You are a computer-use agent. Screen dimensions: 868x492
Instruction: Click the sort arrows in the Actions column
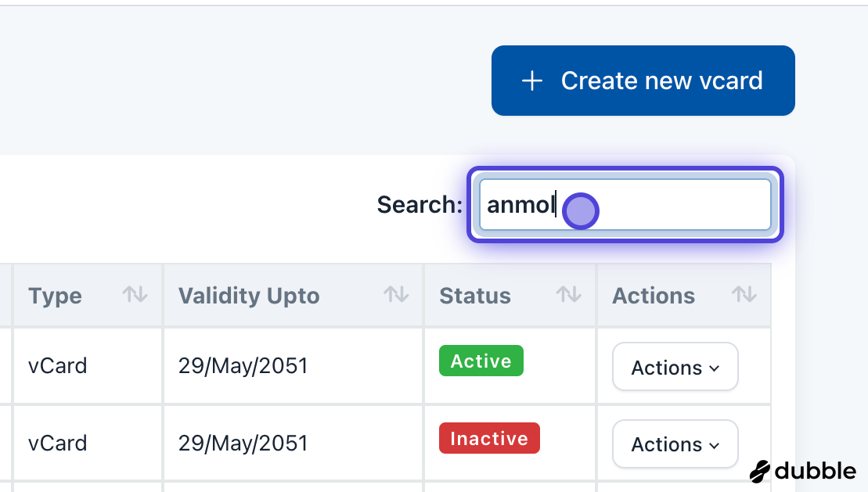743,295
